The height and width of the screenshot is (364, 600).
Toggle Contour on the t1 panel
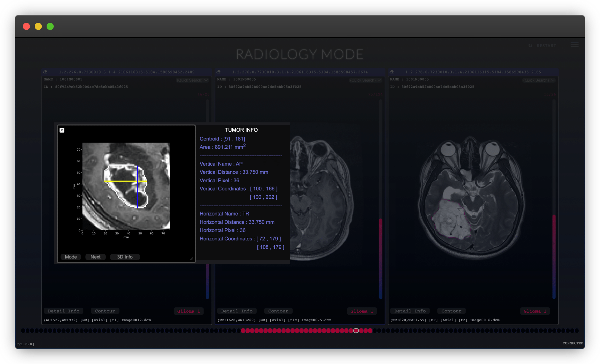click(105, 311)
